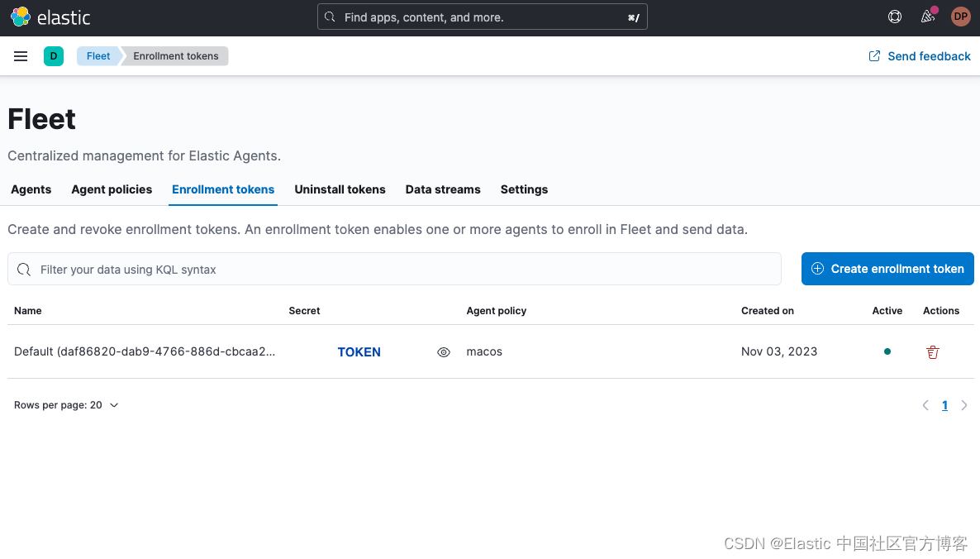This screenshot has width=980, height=559.
Task: Click the Name column header
Action: (x=28, y=311)
